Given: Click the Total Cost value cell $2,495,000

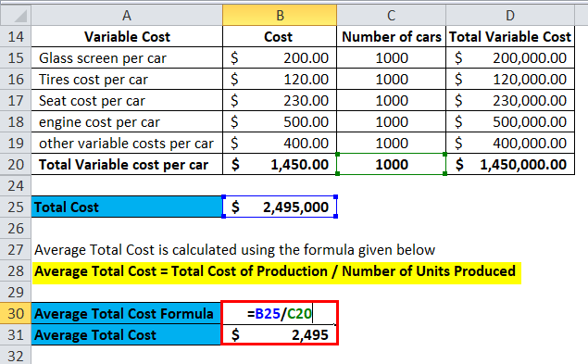Looking at the screenshot, I should click(280, 207).
